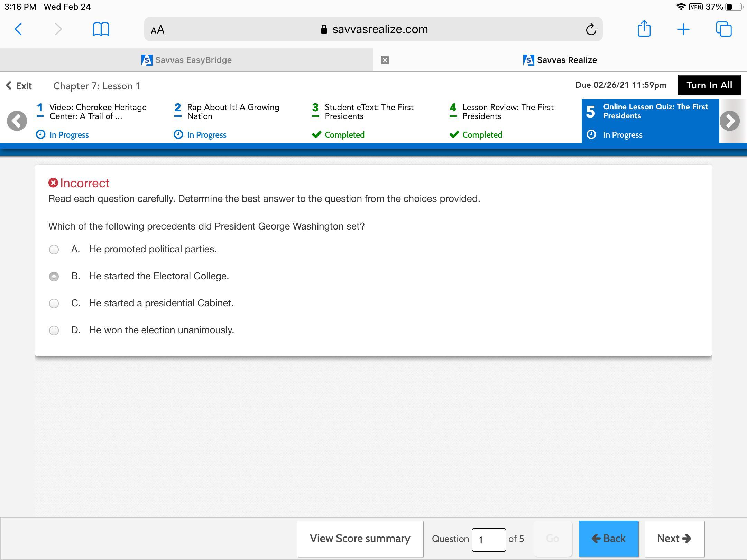Switch to Savvas EasyBridge tab

(187, 60)
